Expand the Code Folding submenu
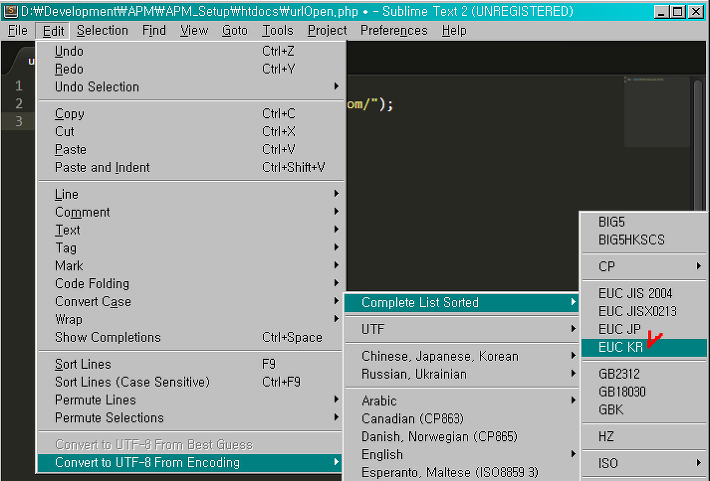710x481 pixels. (190, 283)
